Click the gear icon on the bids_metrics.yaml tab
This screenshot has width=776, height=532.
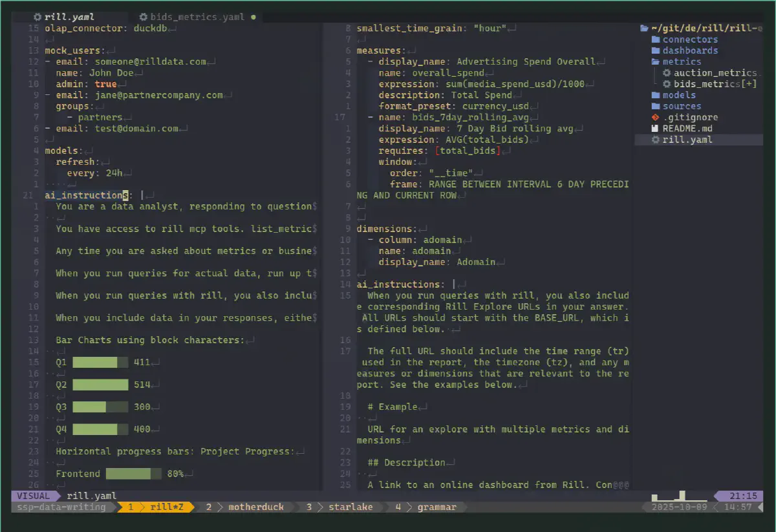pos(144,17)
